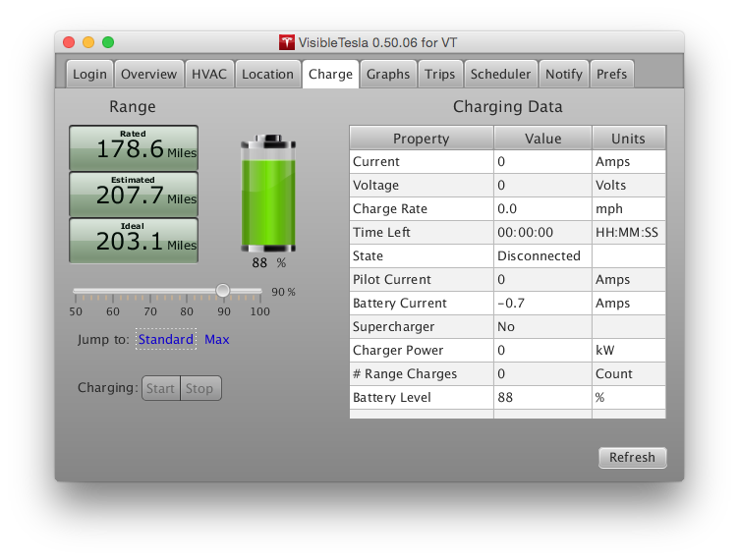Click the Count units cell

[629, 373]
